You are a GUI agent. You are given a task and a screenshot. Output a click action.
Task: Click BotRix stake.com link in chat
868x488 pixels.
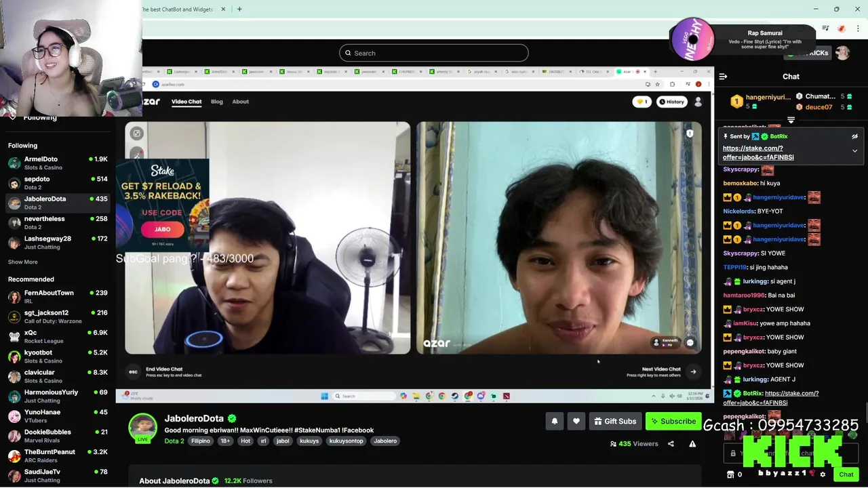coord(771,398)
